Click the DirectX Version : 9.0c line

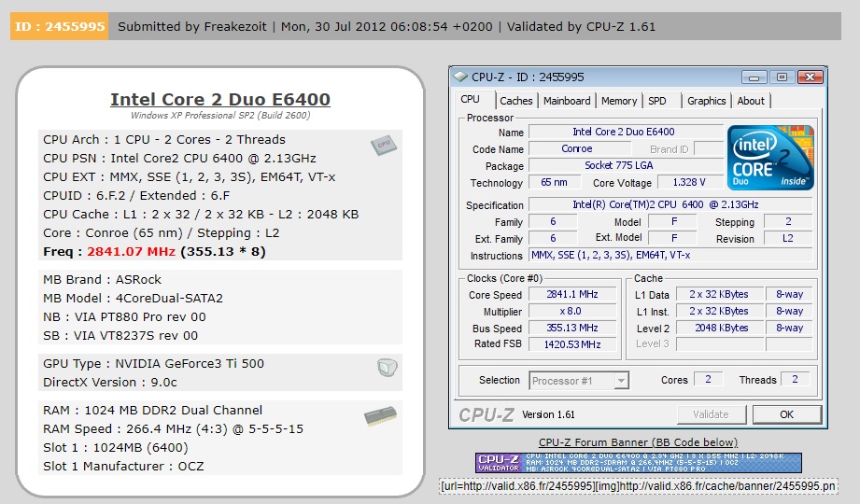click(x=109, y=383)
